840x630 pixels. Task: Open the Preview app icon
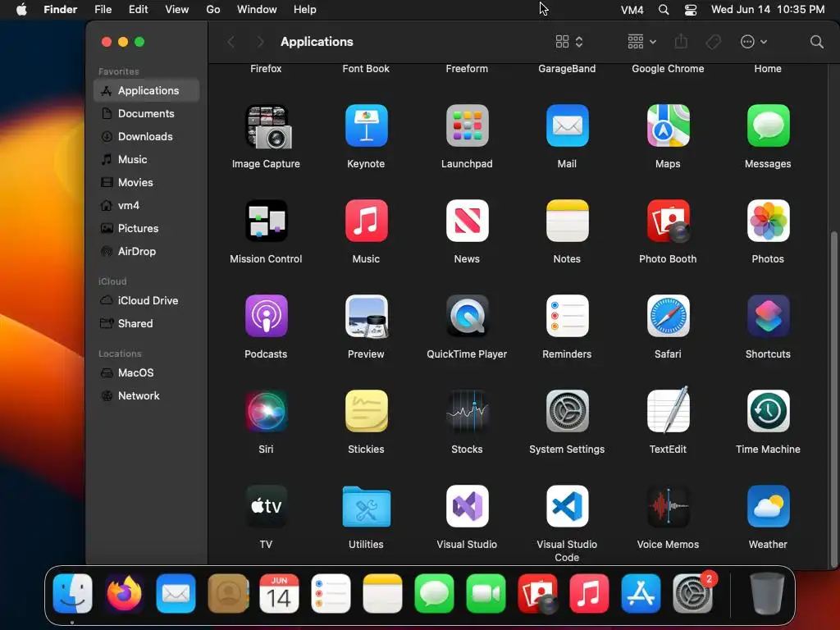click(367, 316)
